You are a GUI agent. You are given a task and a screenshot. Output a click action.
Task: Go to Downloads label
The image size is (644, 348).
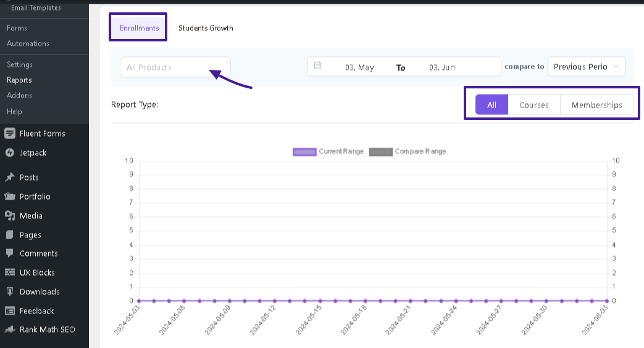[40, 292]
